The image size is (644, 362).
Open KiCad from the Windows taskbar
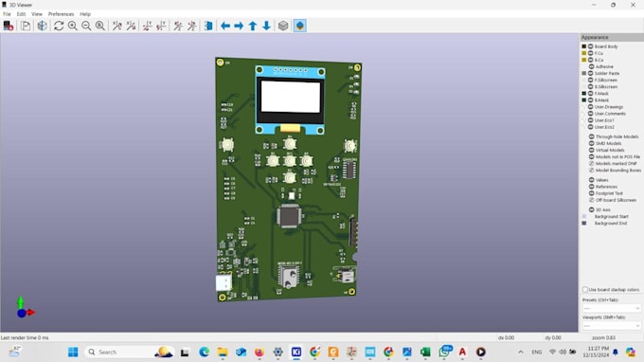click(x=296, y=352)
